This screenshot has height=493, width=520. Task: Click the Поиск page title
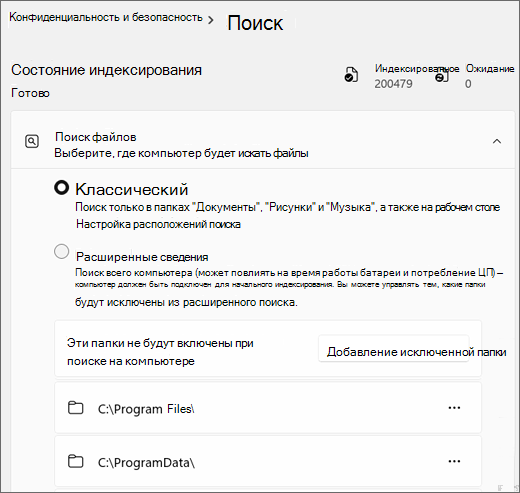255,23
